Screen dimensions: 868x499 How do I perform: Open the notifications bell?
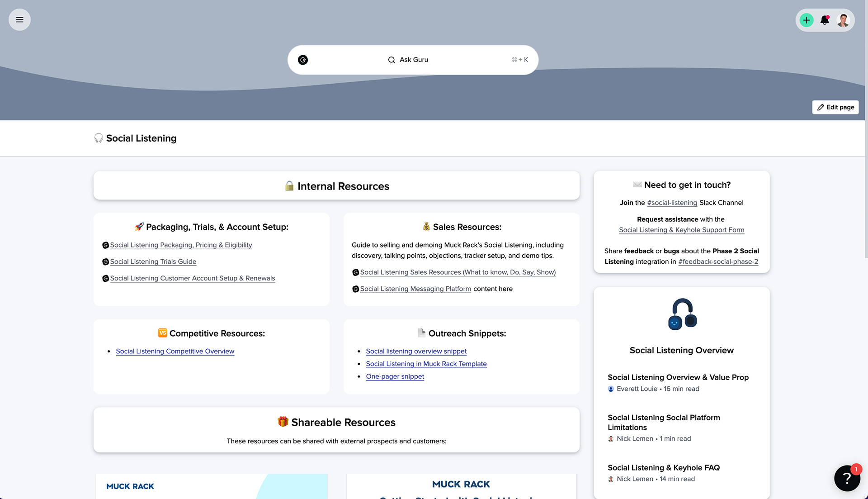click(x=825, y=20)
